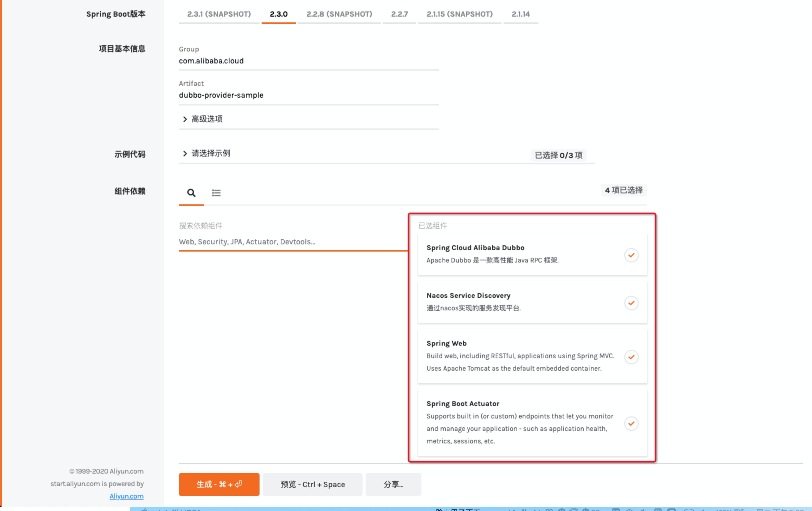Select Spring Boot version 2.2.7
Viewport: 812px width, 511px height.
(399, 14)
